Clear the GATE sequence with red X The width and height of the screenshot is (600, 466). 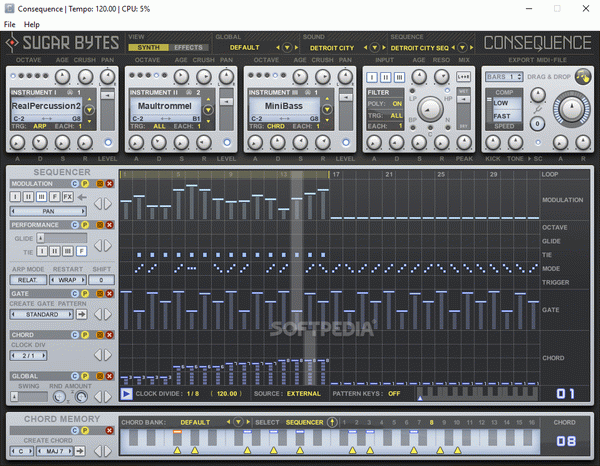click(x=109, y=294)
